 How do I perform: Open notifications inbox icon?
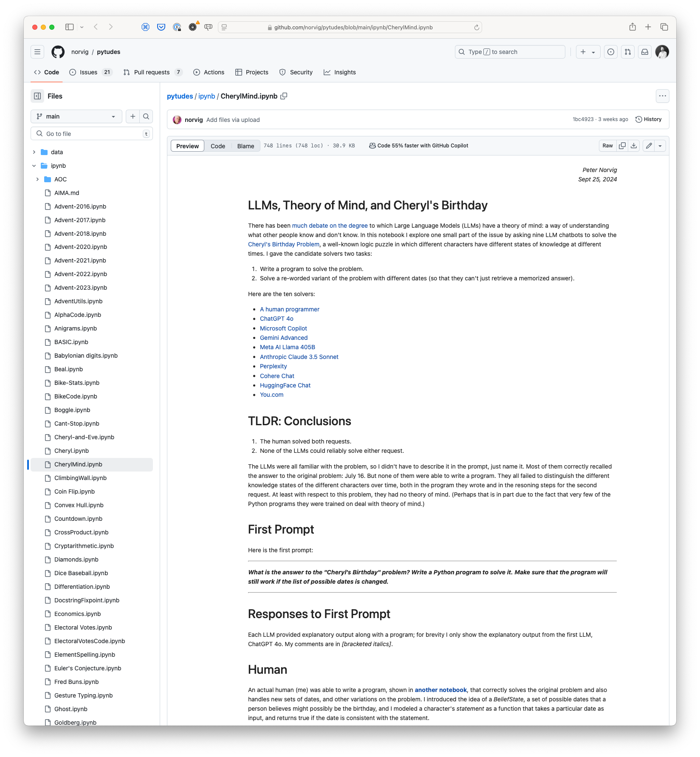click(x=645, y=52)
